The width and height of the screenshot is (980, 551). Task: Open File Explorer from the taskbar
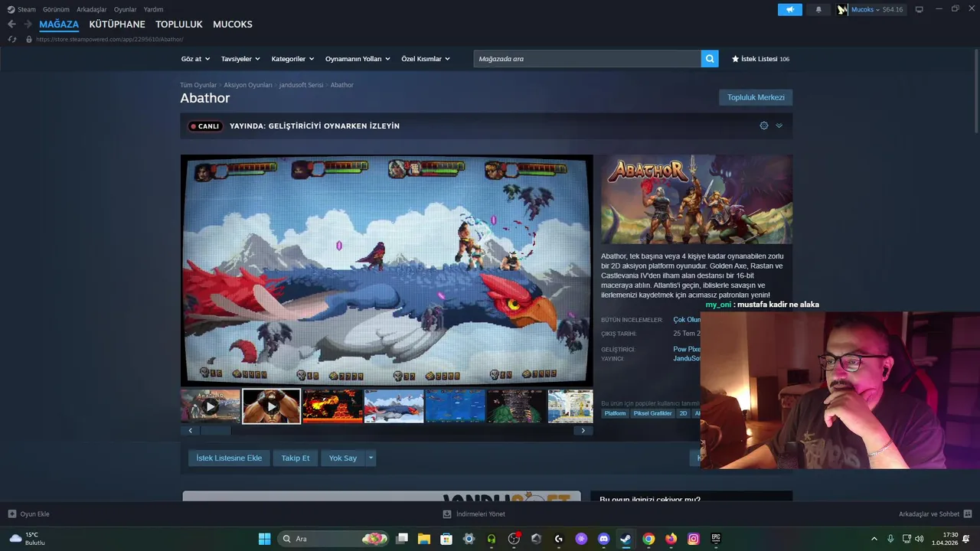tap(424, 539)
